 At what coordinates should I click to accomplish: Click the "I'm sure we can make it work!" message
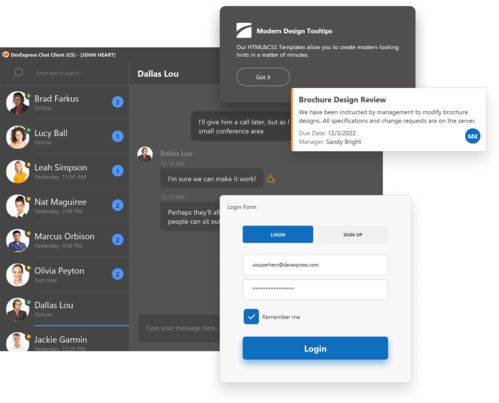(x=212, y=179)
